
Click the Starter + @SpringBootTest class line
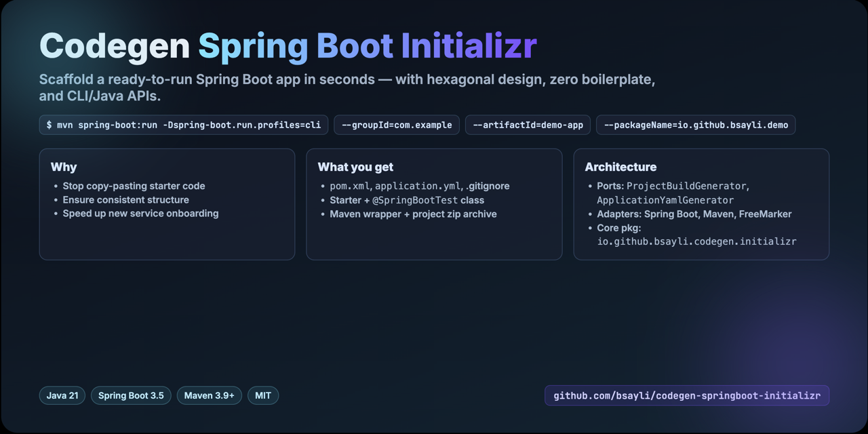407,200
